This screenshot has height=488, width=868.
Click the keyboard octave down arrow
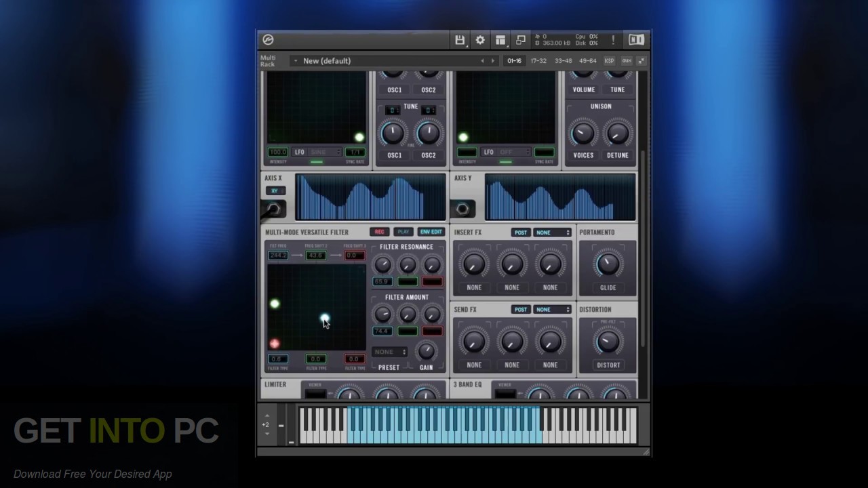click(267, 434)
